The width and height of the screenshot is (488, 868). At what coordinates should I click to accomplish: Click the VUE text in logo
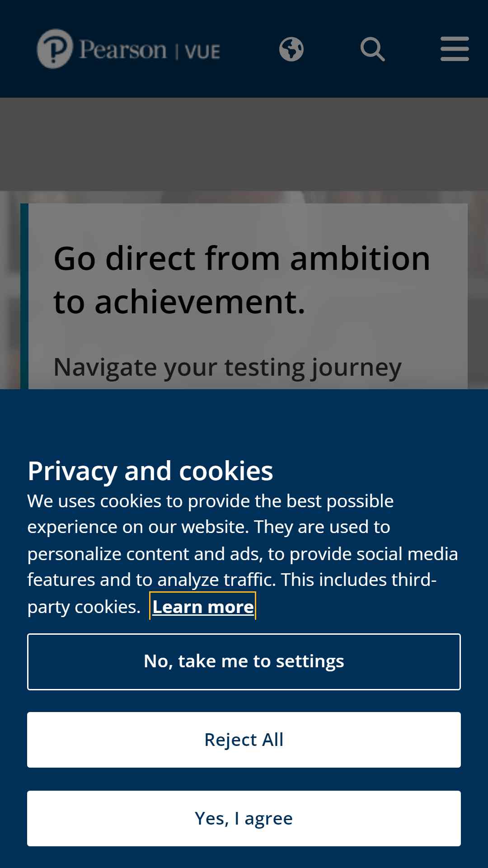point(202,52)
